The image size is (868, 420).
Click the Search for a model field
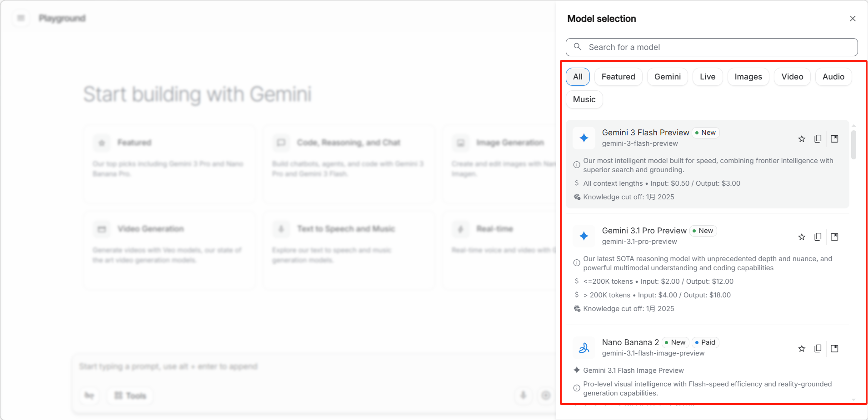tap(712, 47)
